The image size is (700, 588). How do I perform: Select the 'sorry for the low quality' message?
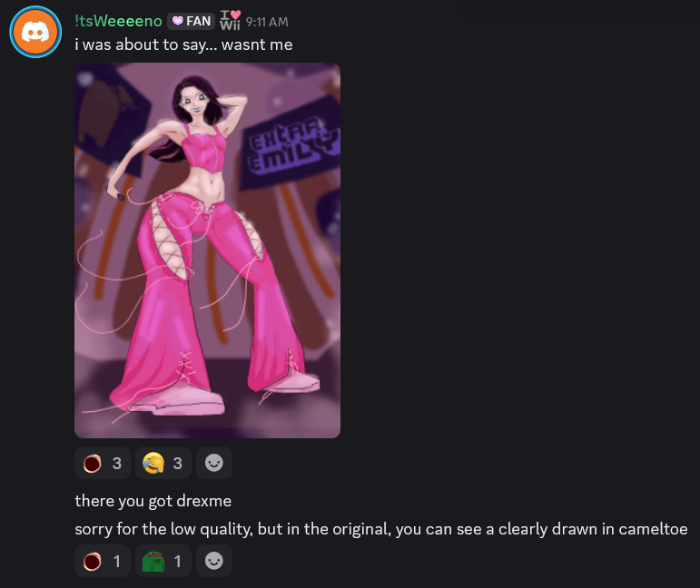coord(381,529)
